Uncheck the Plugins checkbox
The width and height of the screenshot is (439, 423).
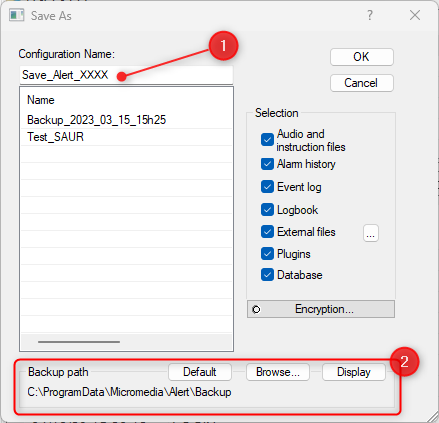[x=267, y=254]
